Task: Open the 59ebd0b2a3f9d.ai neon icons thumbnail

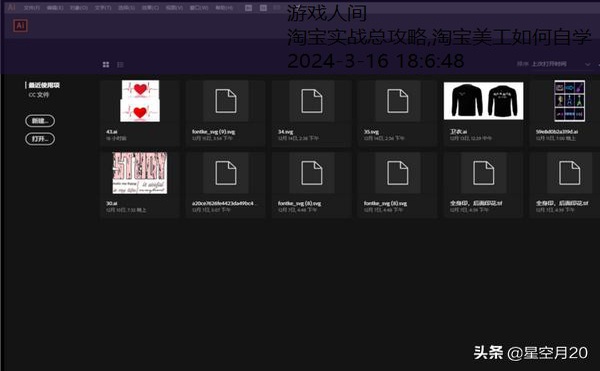Action: click(x=569, y=101)
